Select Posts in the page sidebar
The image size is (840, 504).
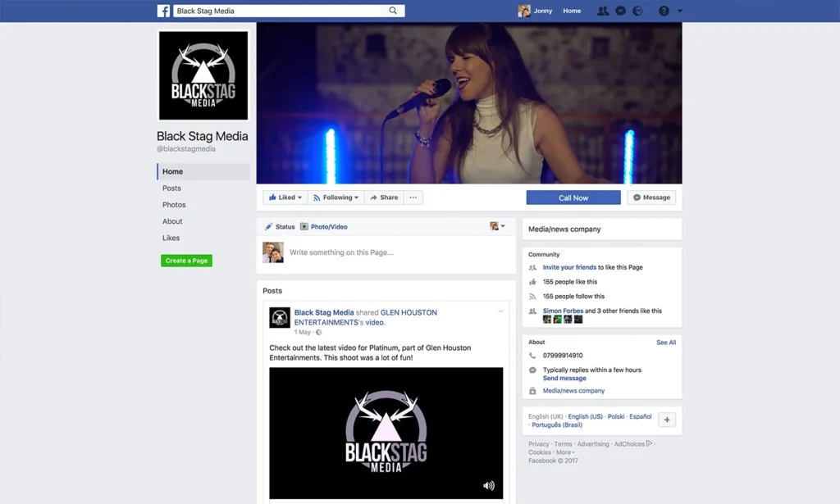pyautogui.click(x=171, y=188)
